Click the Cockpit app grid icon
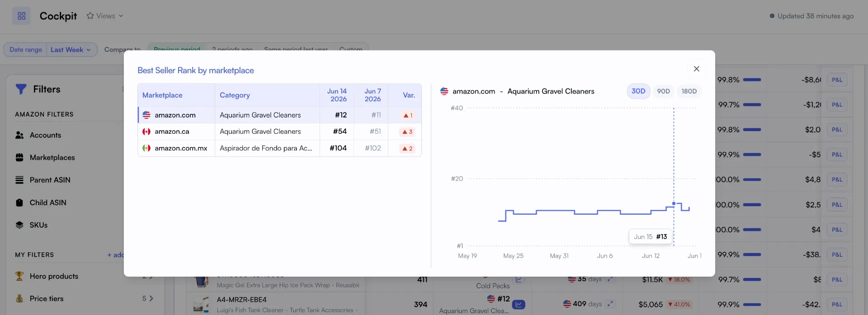Screen dimensions: 868x315 point(21,16)
